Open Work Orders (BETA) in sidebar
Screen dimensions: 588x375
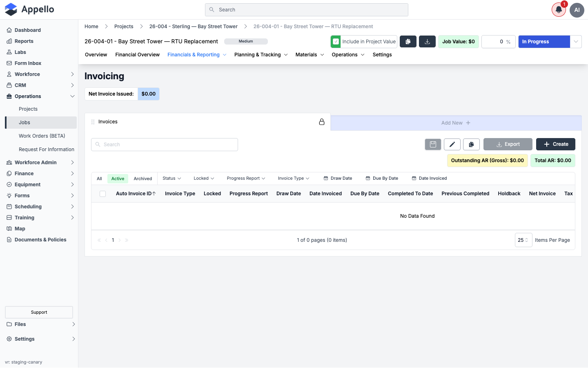point(42,136)
